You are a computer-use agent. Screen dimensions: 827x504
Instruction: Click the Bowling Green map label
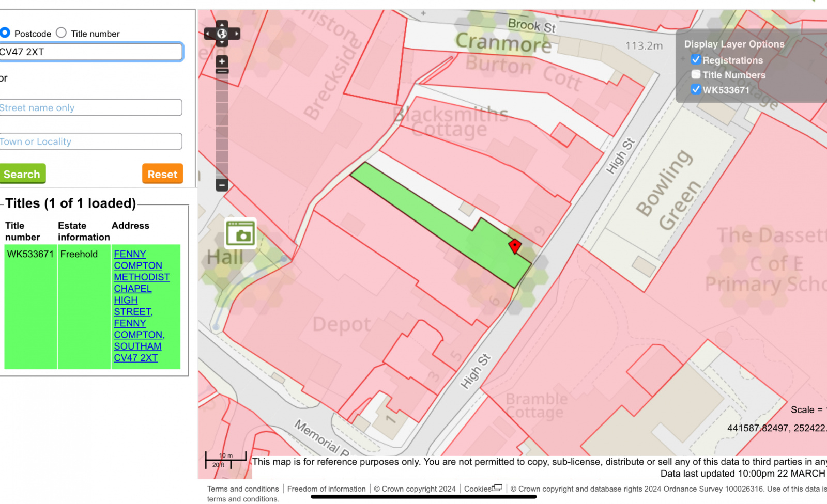(668, 190)
